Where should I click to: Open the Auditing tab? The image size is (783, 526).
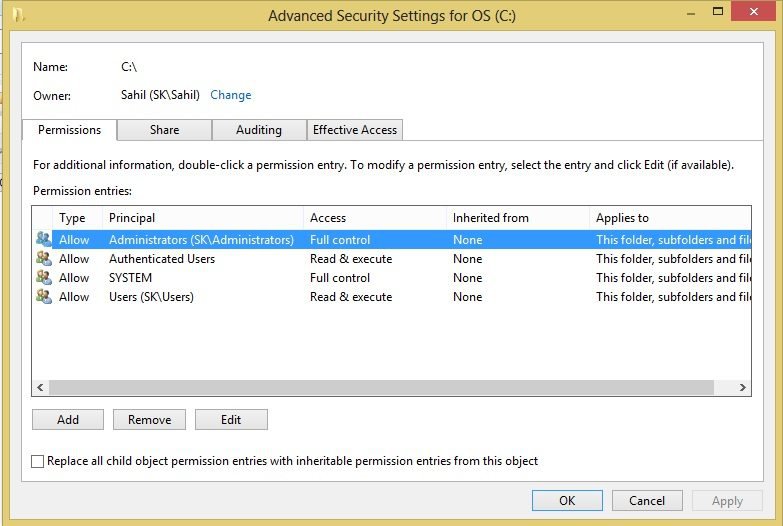coord(259,130)
